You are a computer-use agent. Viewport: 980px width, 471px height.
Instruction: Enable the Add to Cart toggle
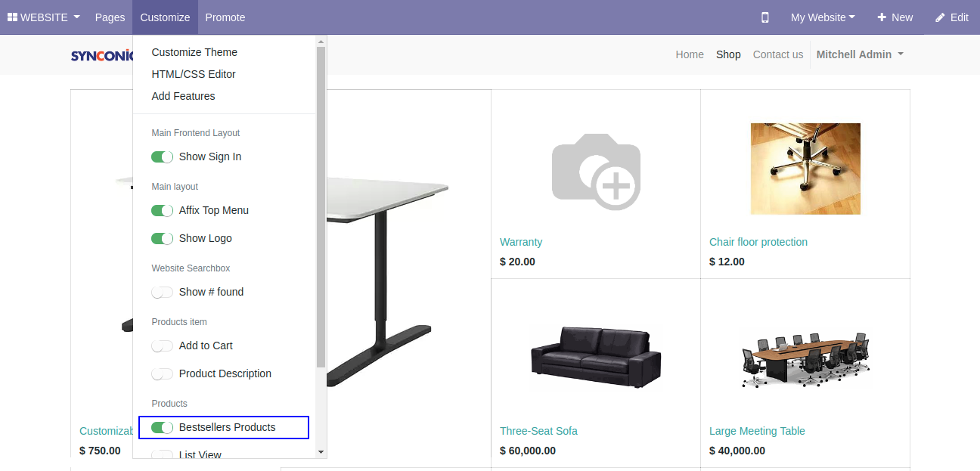coord(163,346)
